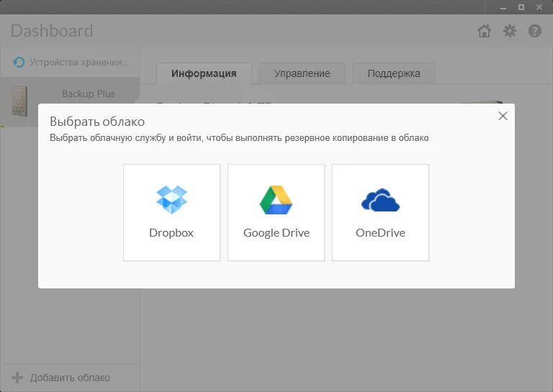553x392 pixels.
Task: Click 'Устройства хранения' sidebar label
Action: 80,63
